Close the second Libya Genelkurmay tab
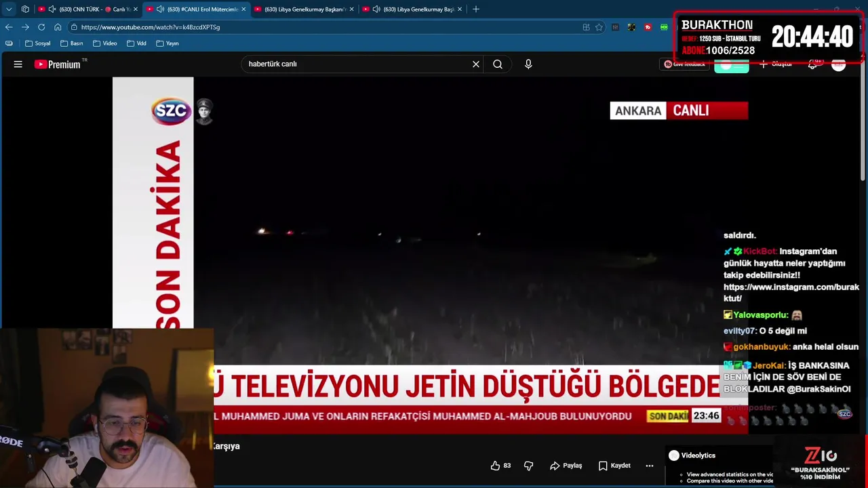 click(x=460, y=9)
